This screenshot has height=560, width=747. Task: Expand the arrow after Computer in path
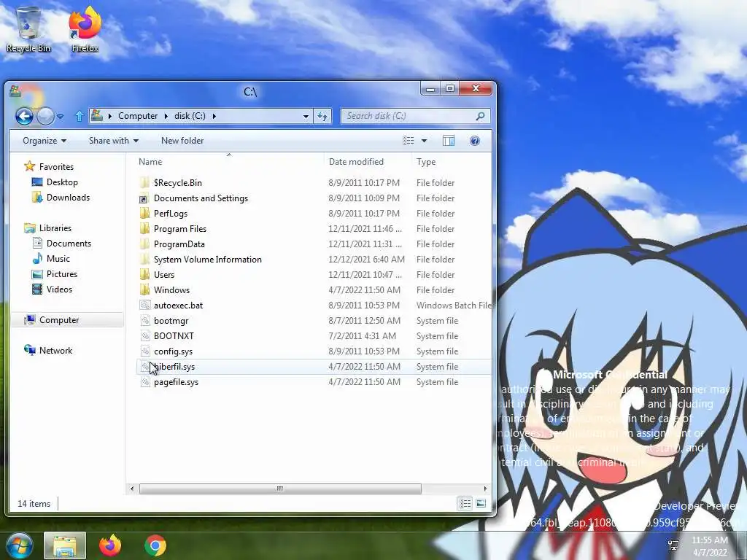[x=166, y=116]
